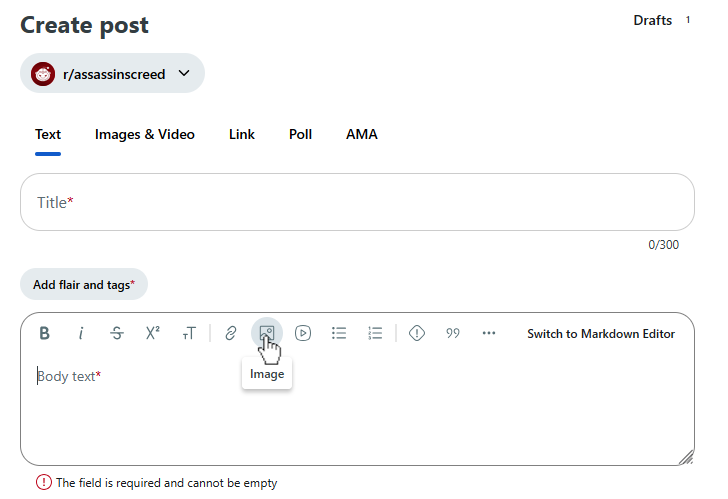Image resolution: width=728 pixels, height=499 pixels.
Task: Insert a hyperlink
Action: [231, 334]
